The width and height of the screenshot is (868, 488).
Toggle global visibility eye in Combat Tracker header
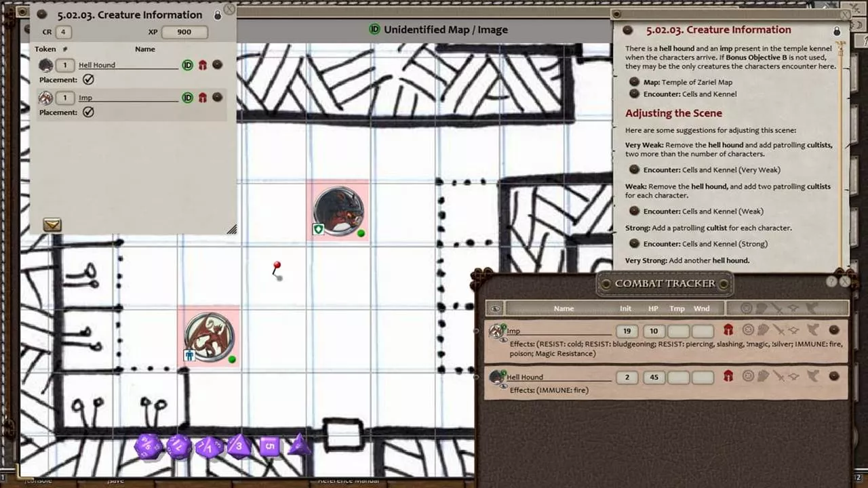tap(495, 308)
